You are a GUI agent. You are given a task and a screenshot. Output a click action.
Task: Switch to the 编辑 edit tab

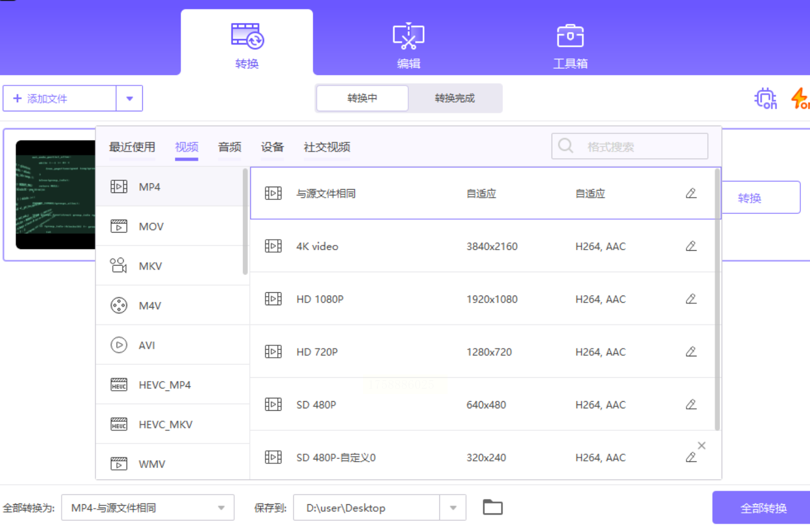tap(408, 45)
